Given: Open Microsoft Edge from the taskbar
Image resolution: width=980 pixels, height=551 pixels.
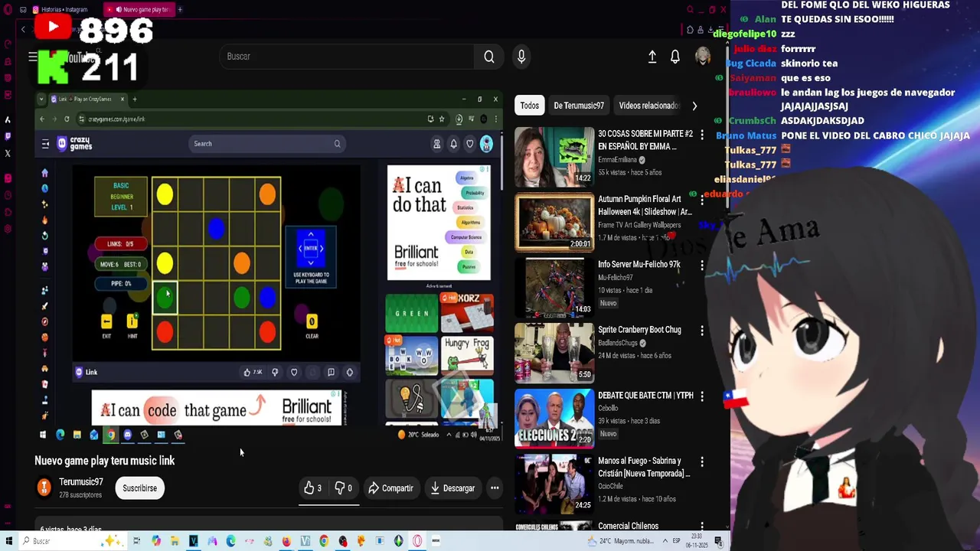Looking at the screenshot, I should (230, 541).
